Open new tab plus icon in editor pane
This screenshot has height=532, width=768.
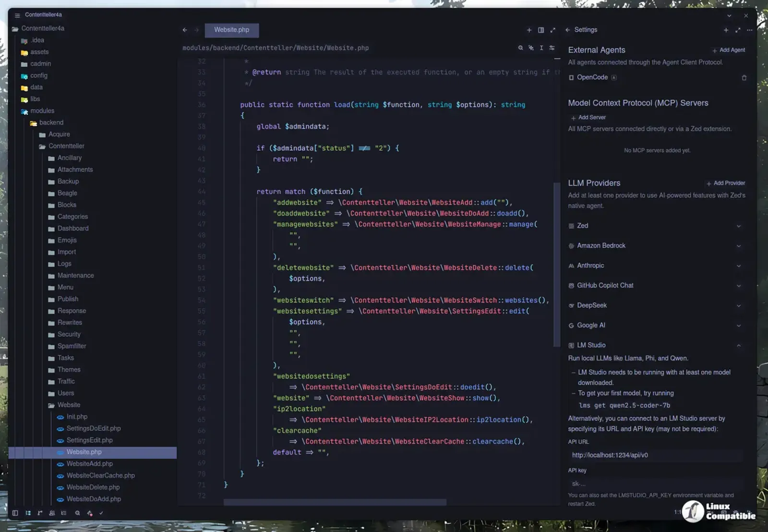(529, 30)
